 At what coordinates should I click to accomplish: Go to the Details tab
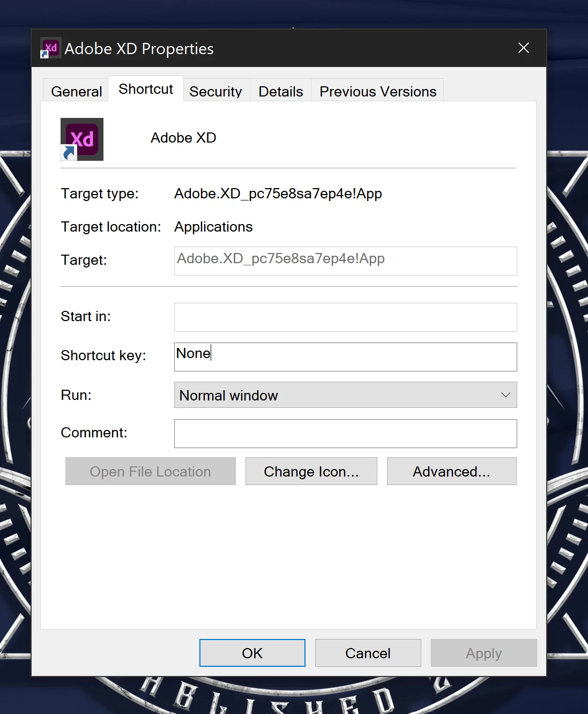click(280, 91)
